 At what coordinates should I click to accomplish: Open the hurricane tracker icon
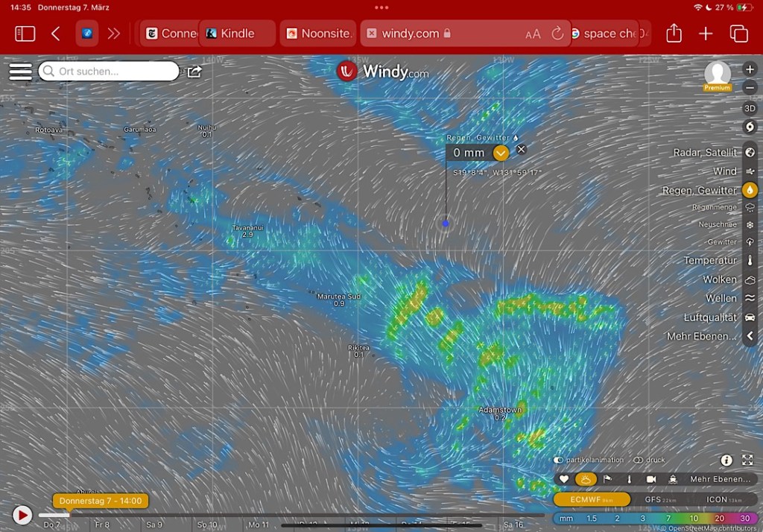(x=750, y=127)
